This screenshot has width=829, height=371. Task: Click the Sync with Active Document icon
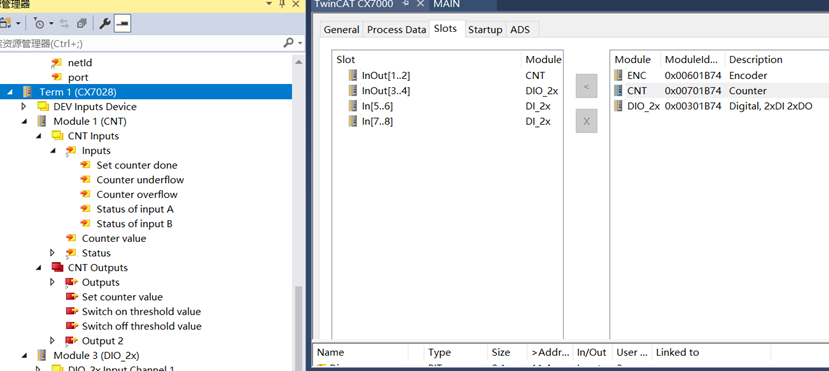click(65, 23)
